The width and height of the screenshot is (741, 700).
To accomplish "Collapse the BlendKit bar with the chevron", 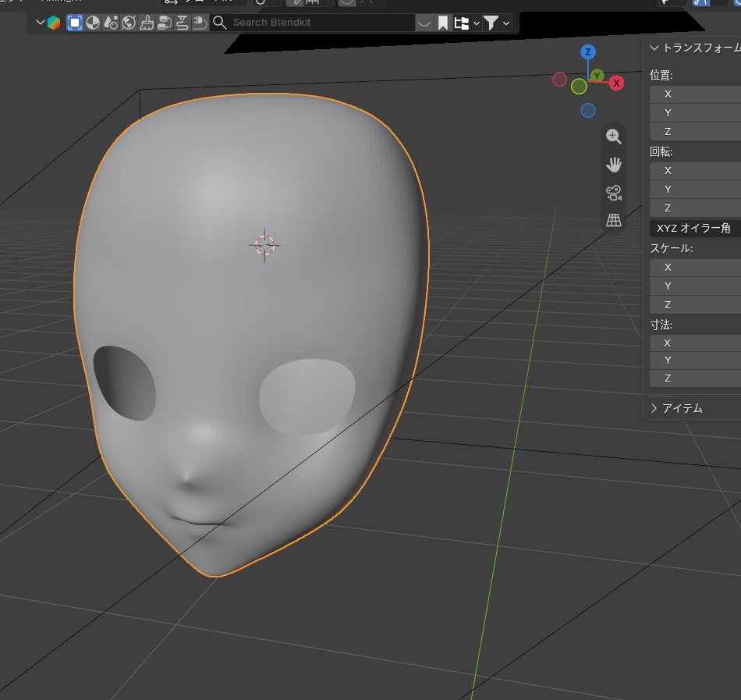I will tap(41, 22).
